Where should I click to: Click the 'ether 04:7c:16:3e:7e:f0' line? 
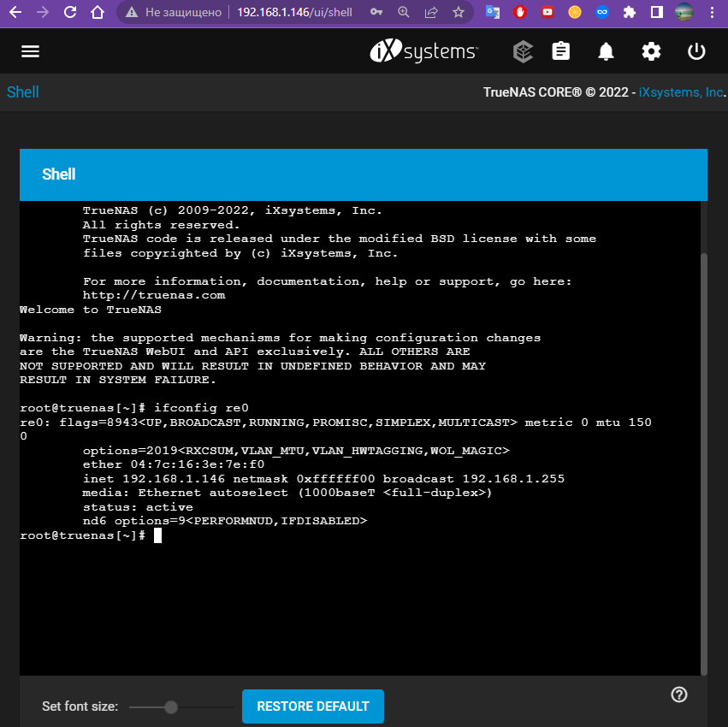click(x=174, y=464)
